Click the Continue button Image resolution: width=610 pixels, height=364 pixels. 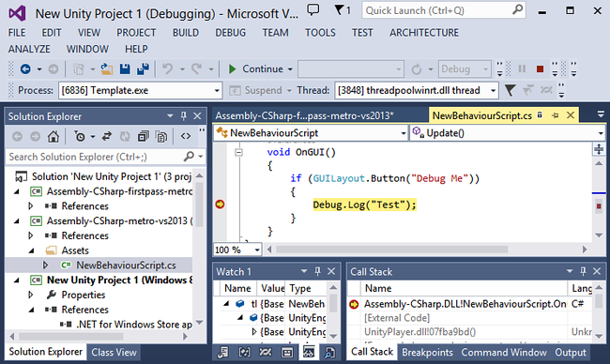[260, 69]
